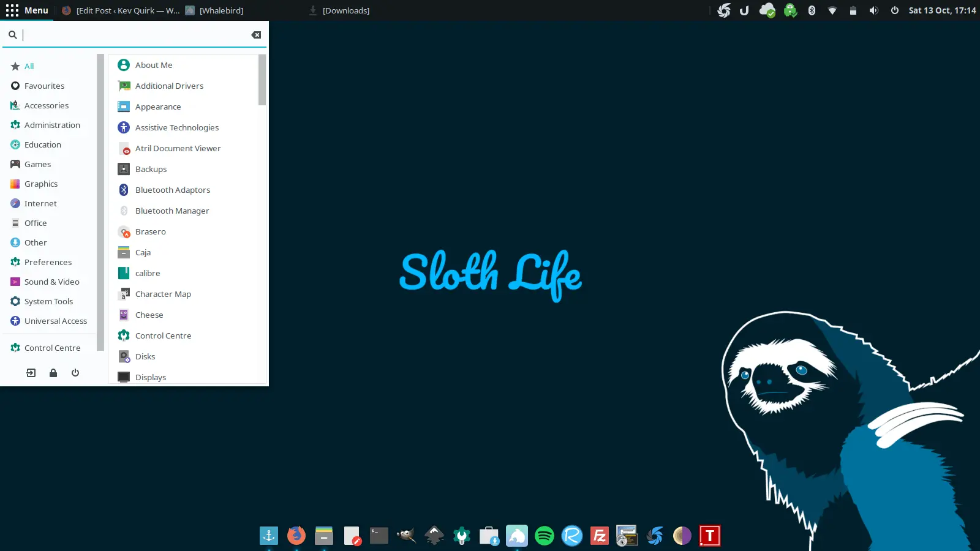Click the Bluetooth icon in the system tray

pyautogui.click(x=812, y=10)
